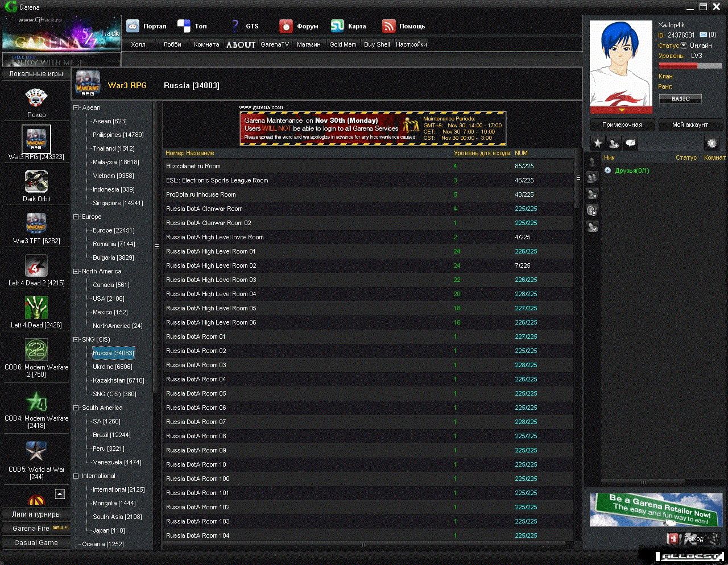The width and height of the screenshot is (728, 565).
Task: Collapse the South America tree group
Action: (x=76, y=408)
